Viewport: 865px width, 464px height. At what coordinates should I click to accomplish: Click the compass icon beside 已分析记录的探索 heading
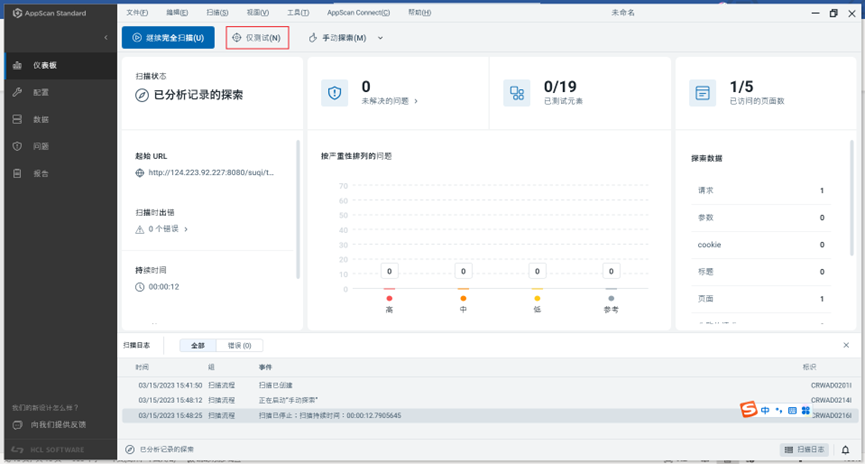click(142, 95)
